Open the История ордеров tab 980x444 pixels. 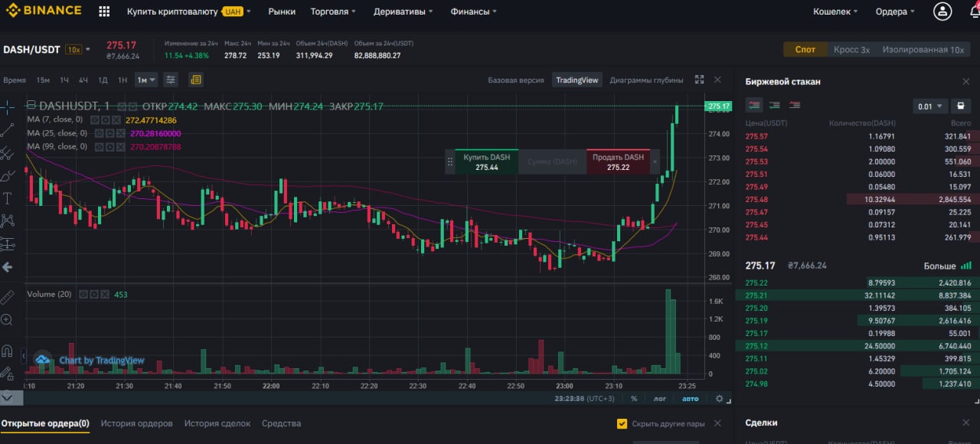(136, 423)
